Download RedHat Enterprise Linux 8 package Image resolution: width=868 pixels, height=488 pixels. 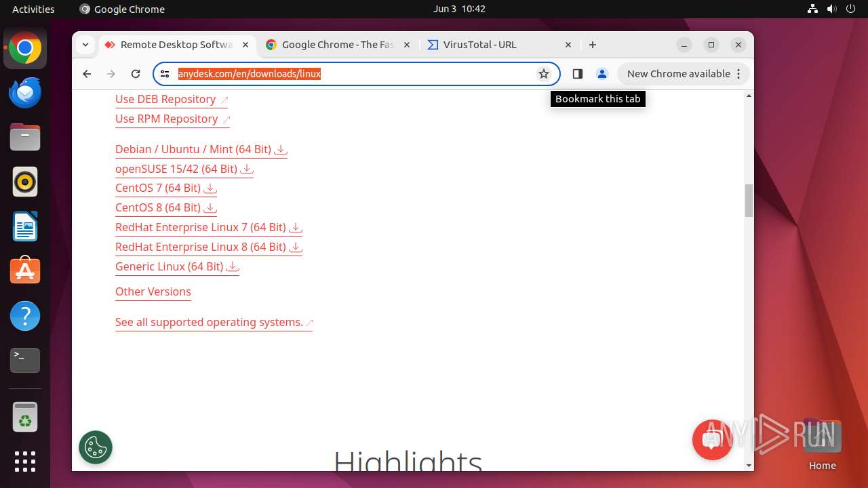click(209, 247)
